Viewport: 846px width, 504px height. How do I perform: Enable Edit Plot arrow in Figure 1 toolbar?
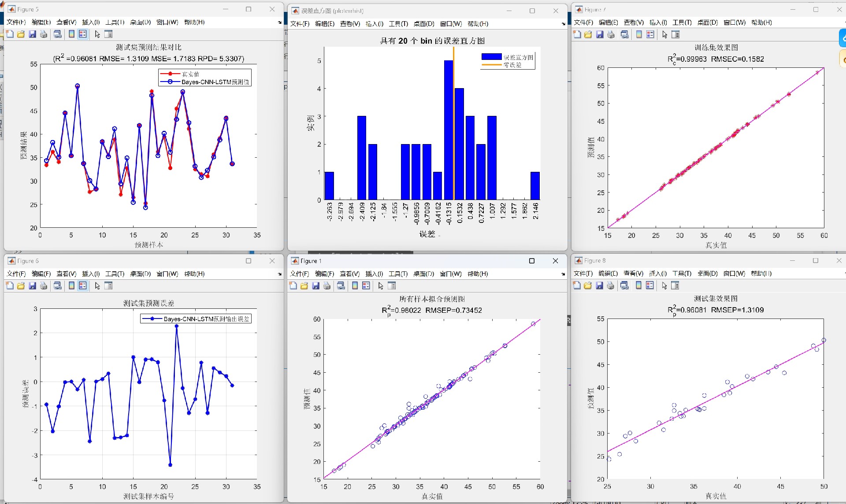coord(381,285)
